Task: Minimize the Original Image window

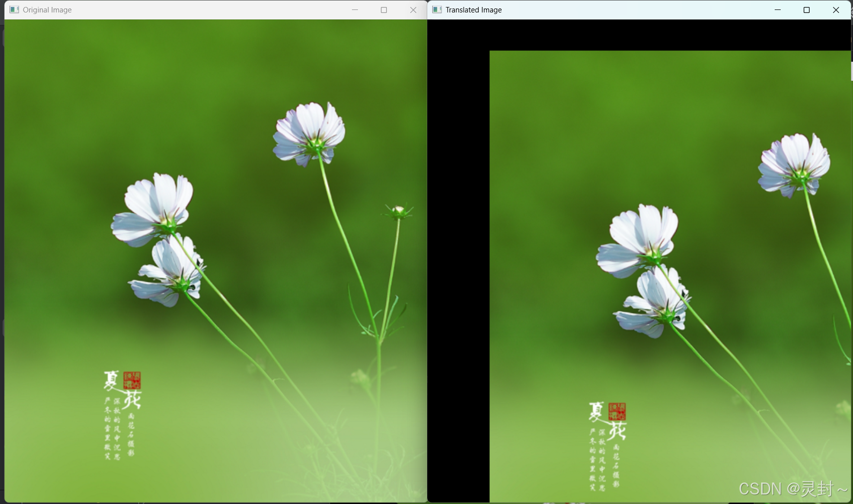Action: point(355,9)
